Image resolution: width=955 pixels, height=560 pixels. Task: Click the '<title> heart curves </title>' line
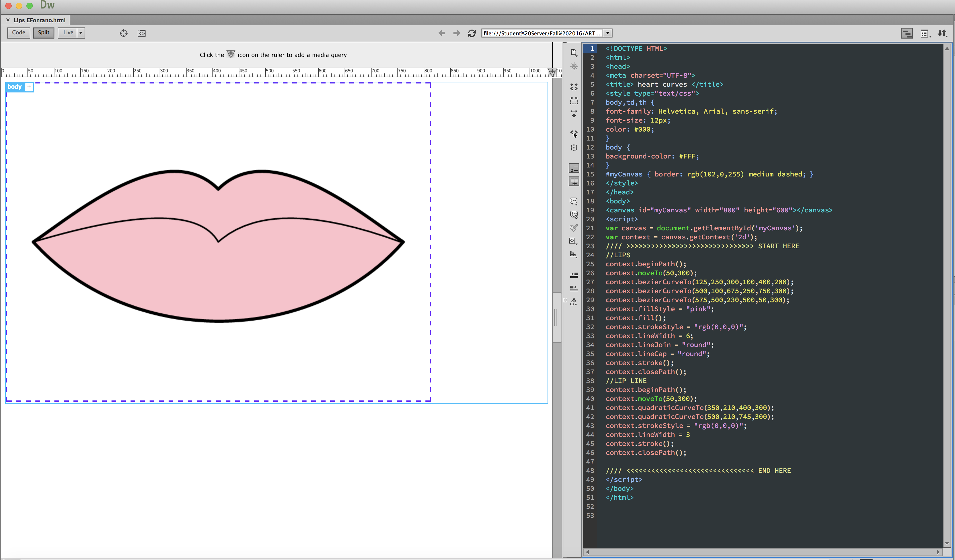tap(664, 85)
